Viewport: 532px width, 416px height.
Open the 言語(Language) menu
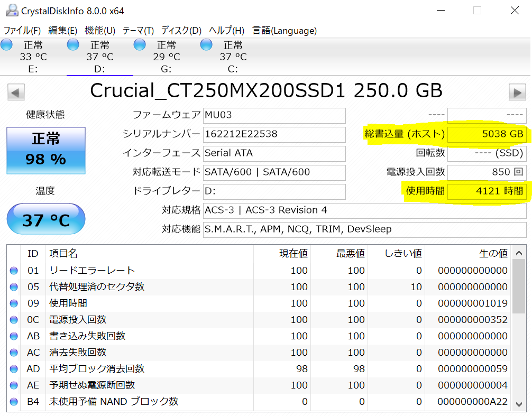coord(285,31)
